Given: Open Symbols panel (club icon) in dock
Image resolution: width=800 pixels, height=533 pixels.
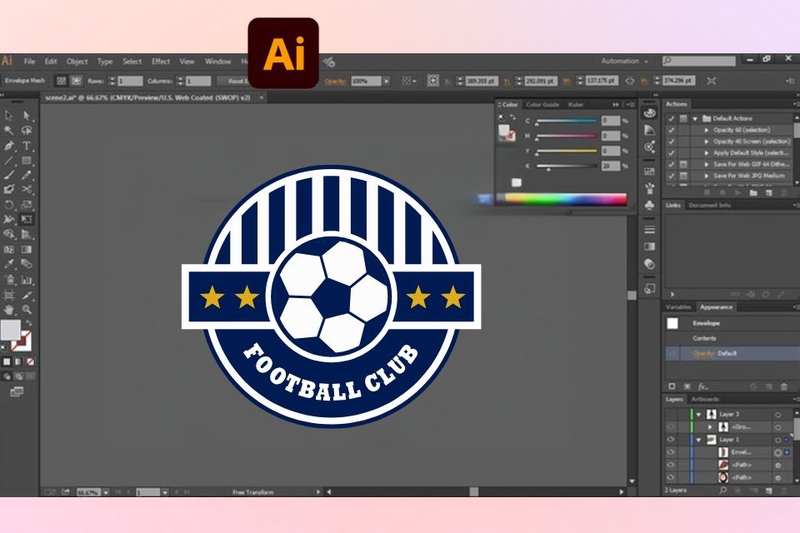Looking at the screenshot, I should (649, 205).
